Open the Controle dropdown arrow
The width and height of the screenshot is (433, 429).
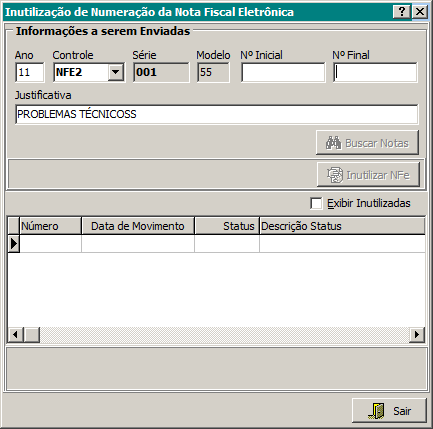pyautogui.click(x=116, y=72)
